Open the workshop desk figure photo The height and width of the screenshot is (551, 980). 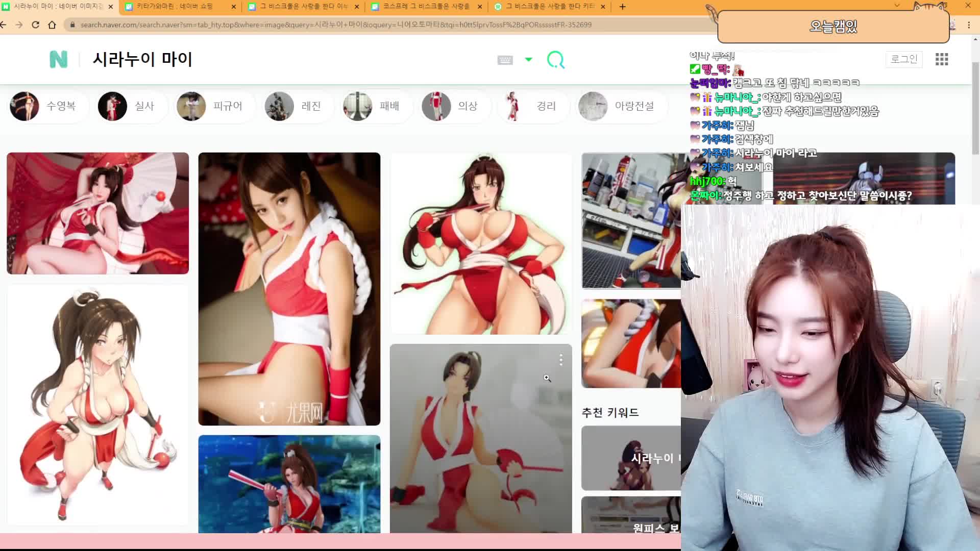[x=631, y=221]
